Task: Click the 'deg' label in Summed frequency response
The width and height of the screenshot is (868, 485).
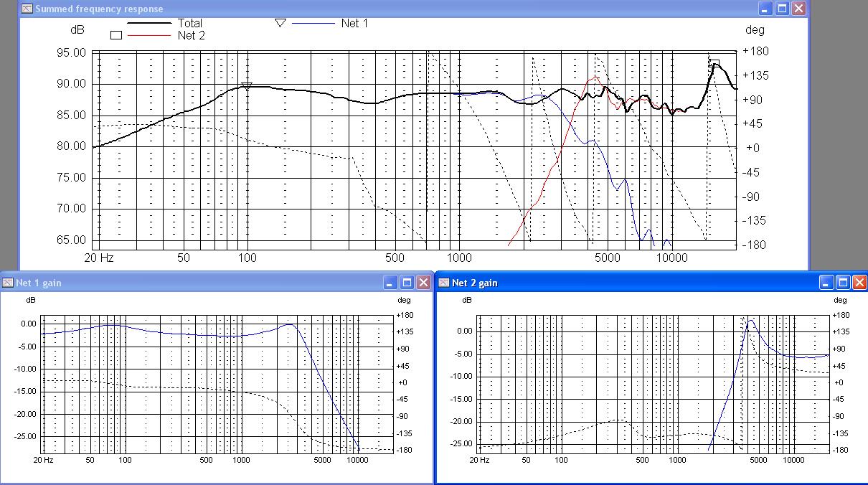Action: pos(755,30)
